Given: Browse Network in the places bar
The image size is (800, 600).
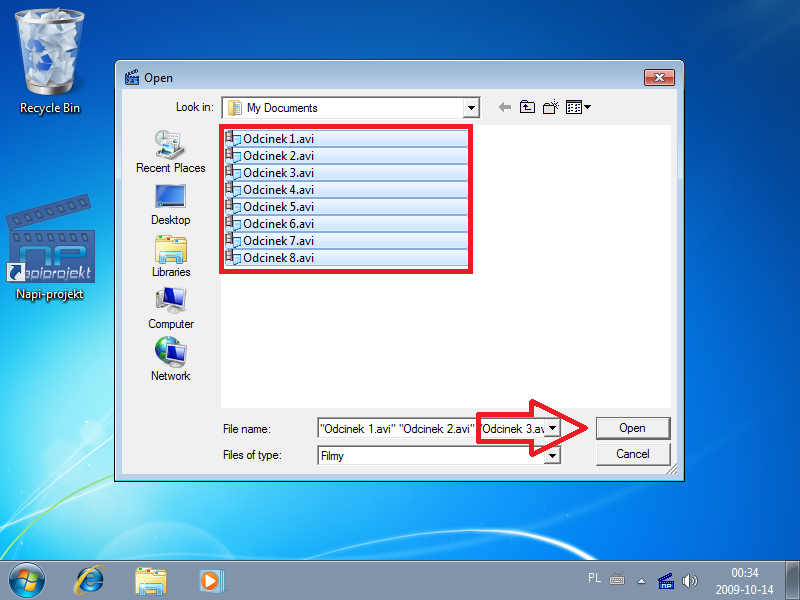Looking at the screenshot, I should [x=170, y=360].
